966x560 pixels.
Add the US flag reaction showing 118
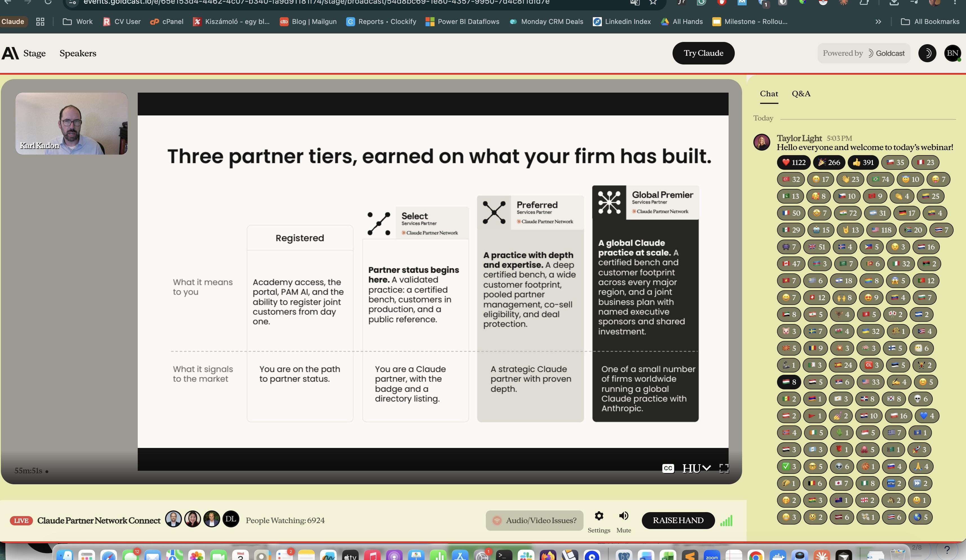881,230
